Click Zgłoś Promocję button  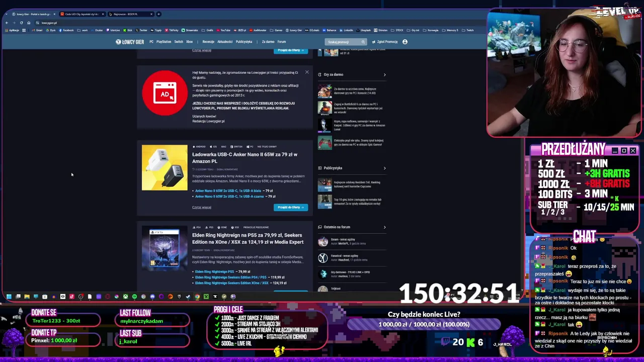tap(385, 42)
